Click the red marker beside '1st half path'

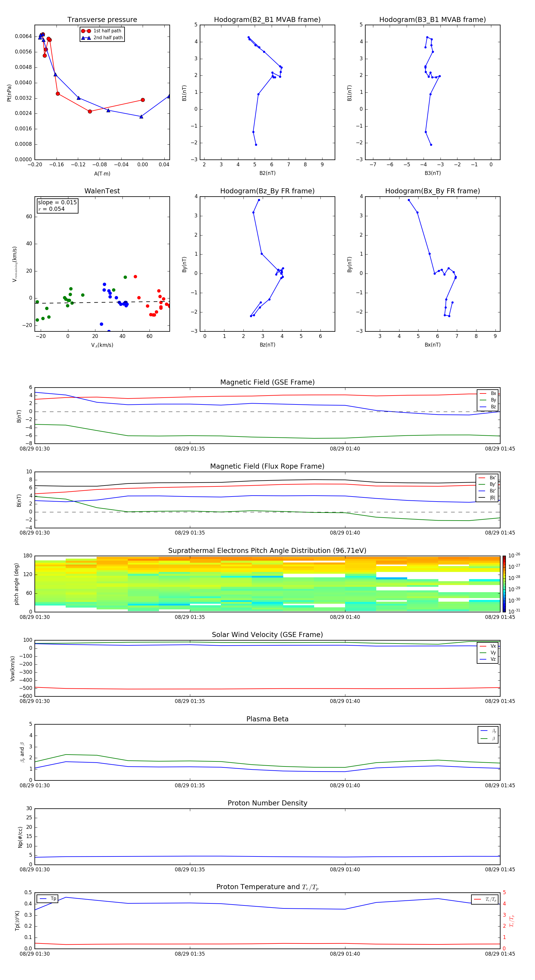(86, 31)
